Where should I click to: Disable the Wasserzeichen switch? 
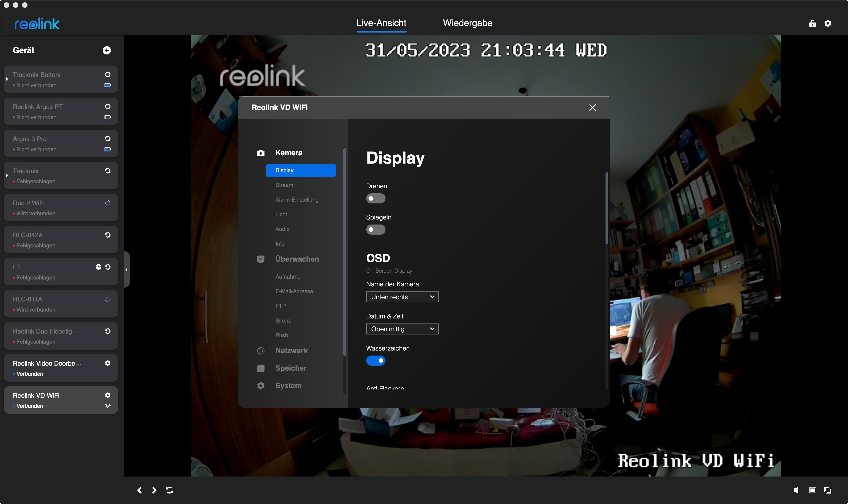point(375,360)
